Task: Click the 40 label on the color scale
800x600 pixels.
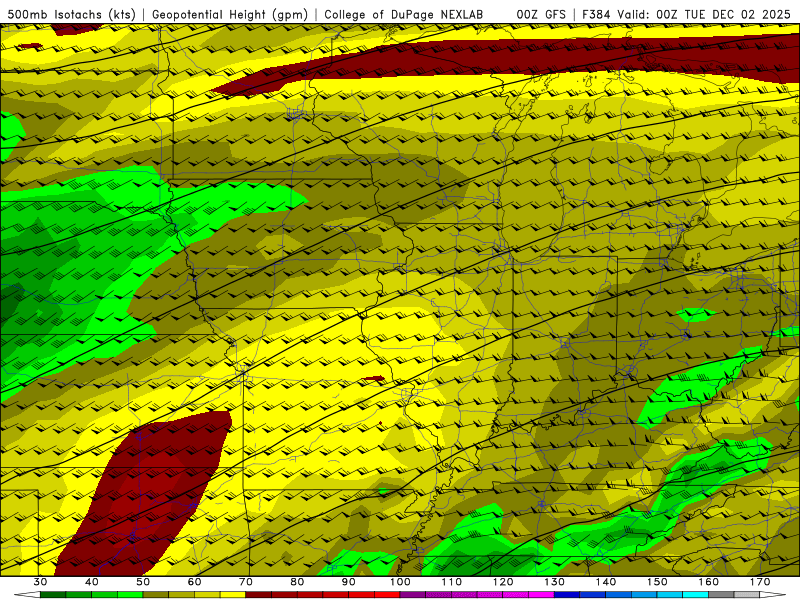Action: [x=92, y=582]
